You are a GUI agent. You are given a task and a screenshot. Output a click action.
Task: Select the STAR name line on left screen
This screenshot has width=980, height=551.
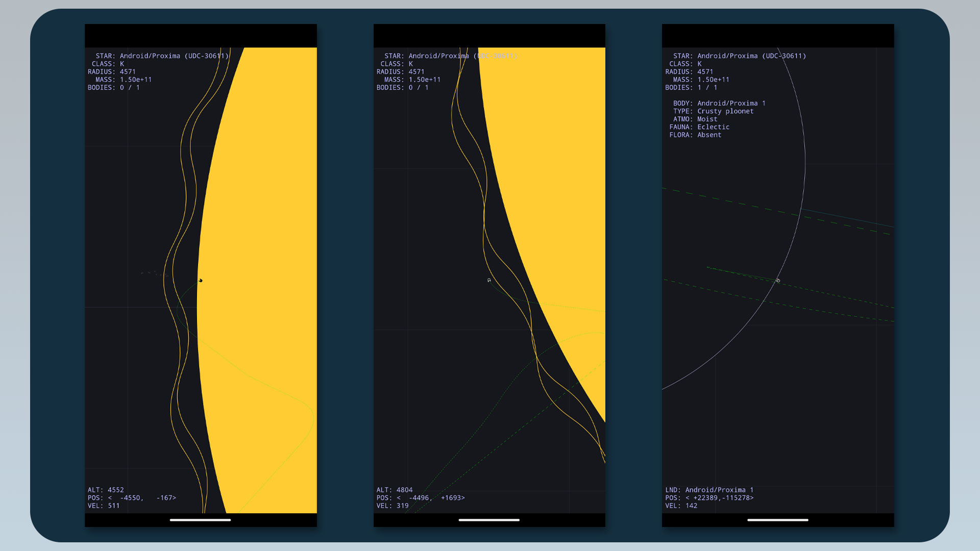pyautogui.click(x=162, y=56)
